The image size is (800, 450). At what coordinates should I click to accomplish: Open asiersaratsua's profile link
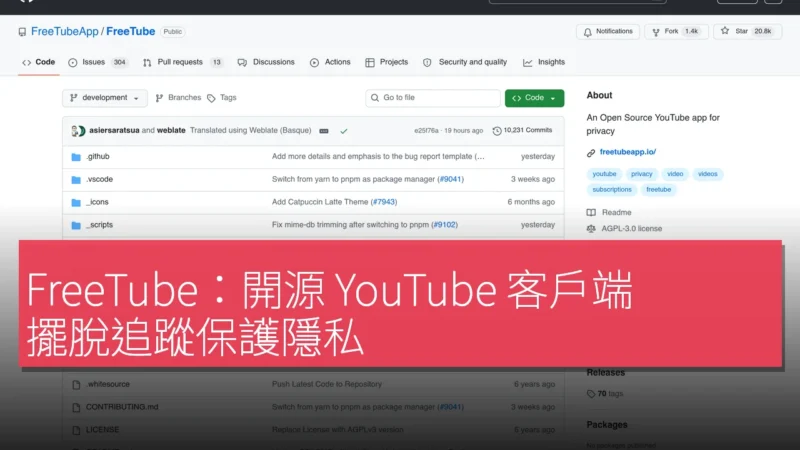(114, 131)
